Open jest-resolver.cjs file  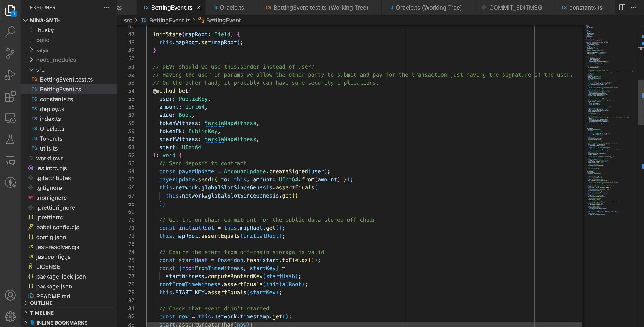pyautogui.click(x=69, y=247)
